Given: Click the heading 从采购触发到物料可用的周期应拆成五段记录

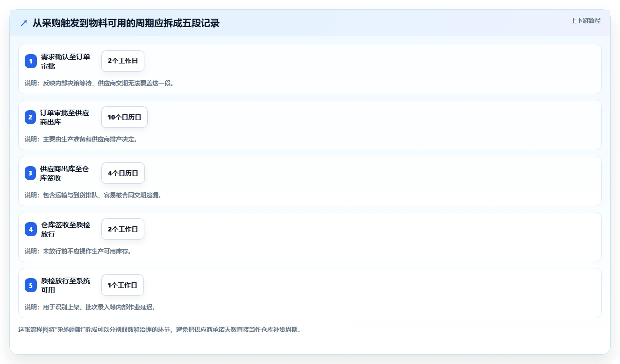Looking at the screenshot, I should tap(126, 23).
